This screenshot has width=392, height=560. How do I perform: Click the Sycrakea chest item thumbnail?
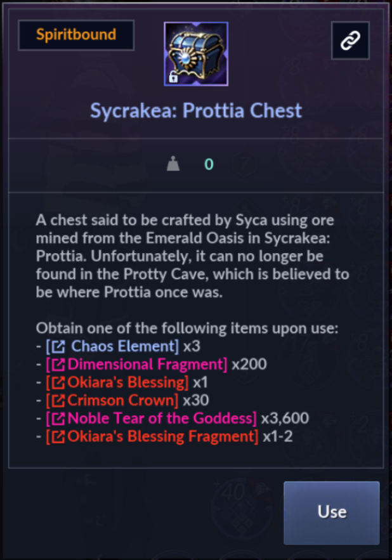[196, 54]
